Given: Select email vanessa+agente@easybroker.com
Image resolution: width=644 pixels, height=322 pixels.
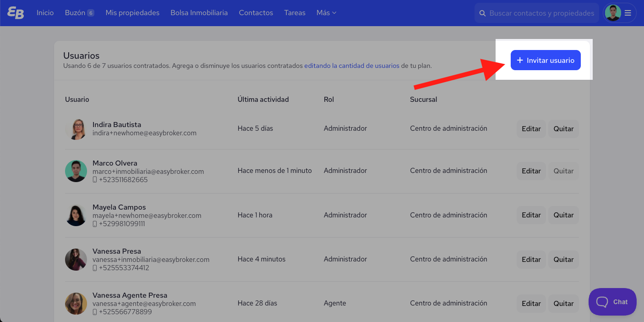Looking at the screenshot, I should (144, 304).
